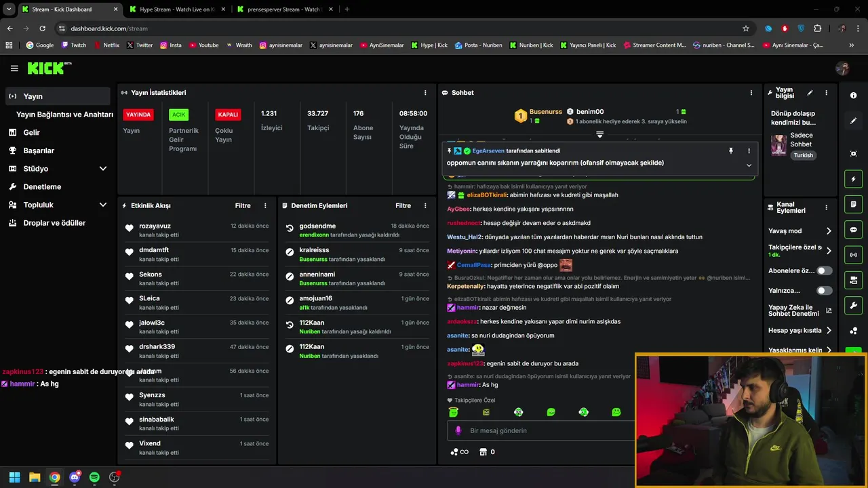This screenshot has height=488, width=868.
Task: Click the Kick logo
Action: click(49, 68)
